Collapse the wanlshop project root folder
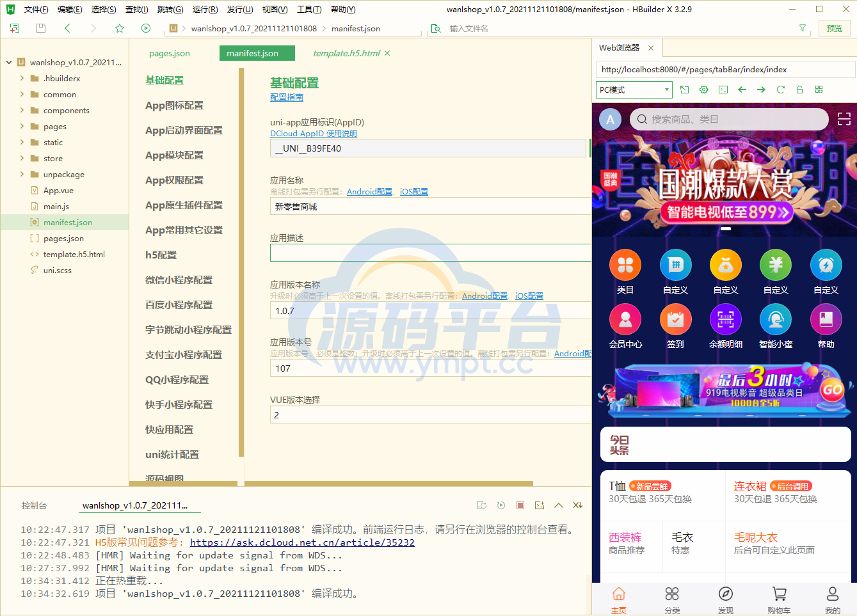This screenshot has width=857, height=616. point(9,62)
